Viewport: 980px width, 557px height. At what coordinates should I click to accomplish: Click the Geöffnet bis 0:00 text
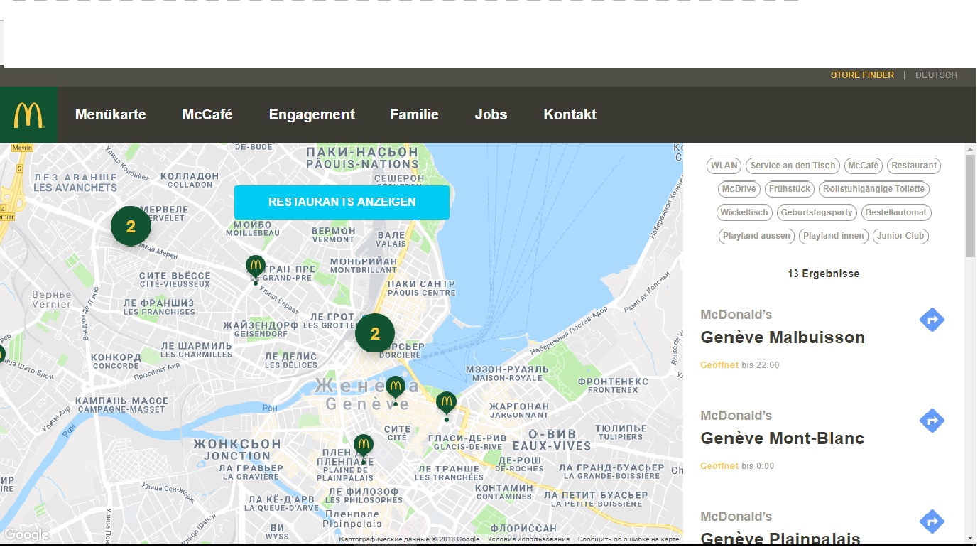(737, 466)
